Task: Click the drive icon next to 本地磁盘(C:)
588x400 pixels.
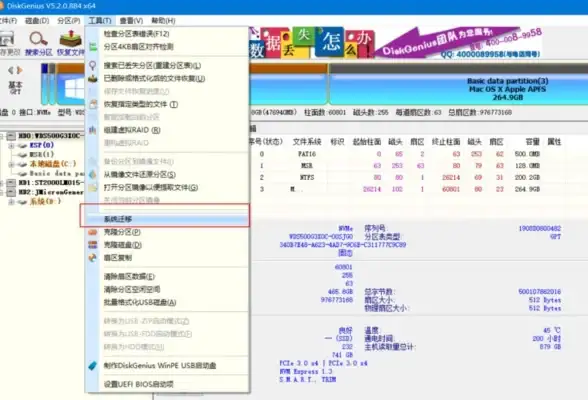Action: tap(22, 164)
